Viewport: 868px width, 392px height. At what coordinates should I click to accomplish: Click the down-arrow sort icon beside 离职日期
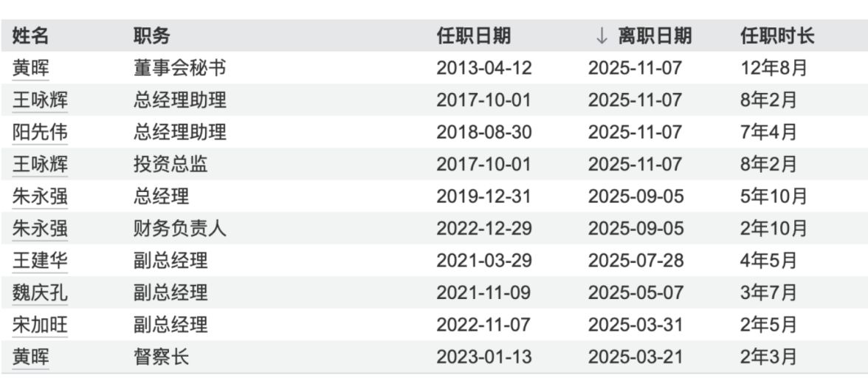tap(602, 35)
